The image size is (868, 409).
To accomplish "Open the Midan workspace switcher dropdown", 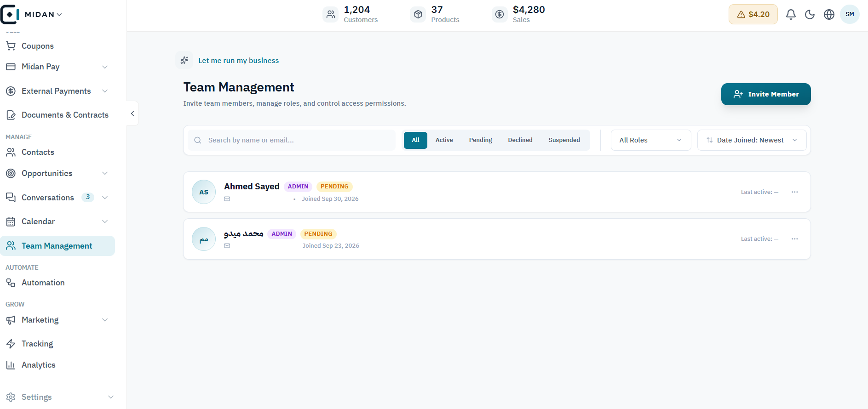I will (x=43, y=14).
